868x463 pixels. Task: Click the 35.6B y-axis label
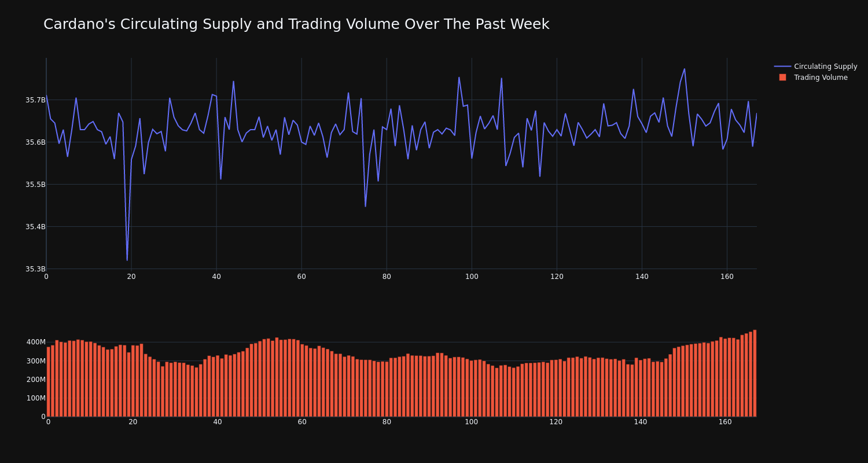35,142
